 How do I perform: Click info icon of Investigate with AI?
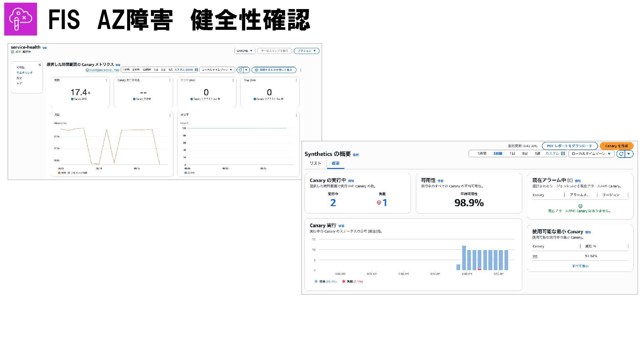coord(87,70)
